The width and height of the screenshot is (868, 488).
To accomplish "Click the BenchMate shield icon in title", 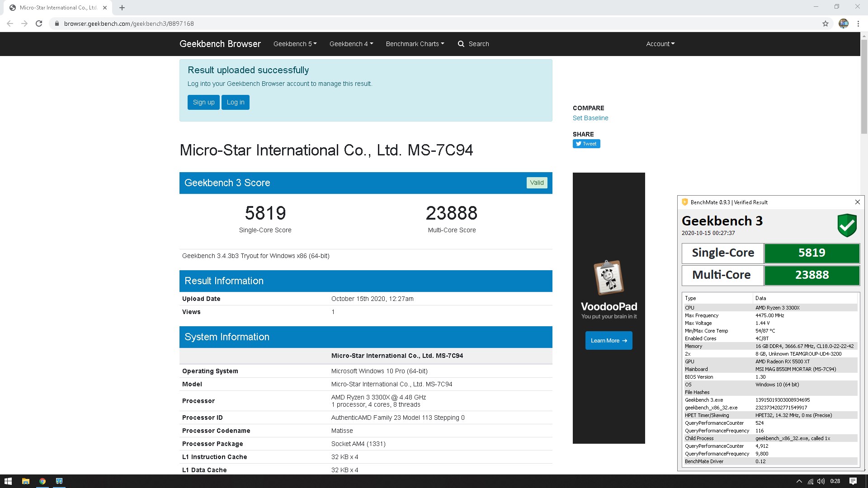I will (x=685, y=202).
